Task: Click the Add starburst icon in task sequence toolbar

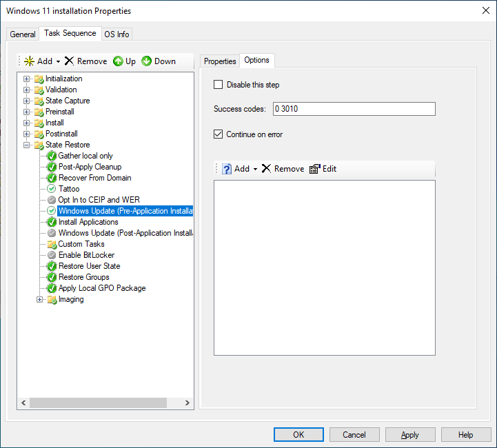Action: (29, 61)
